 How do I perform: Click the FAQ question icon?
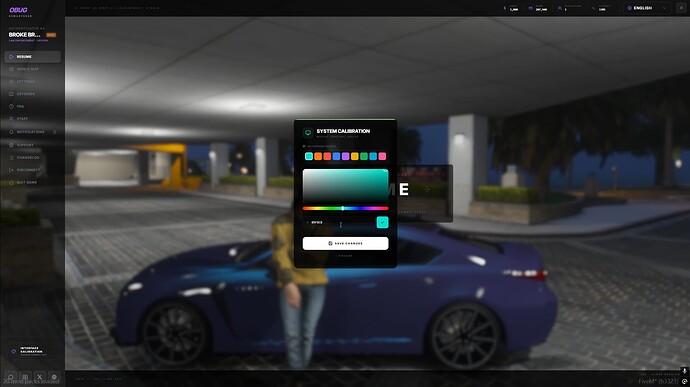11,106
